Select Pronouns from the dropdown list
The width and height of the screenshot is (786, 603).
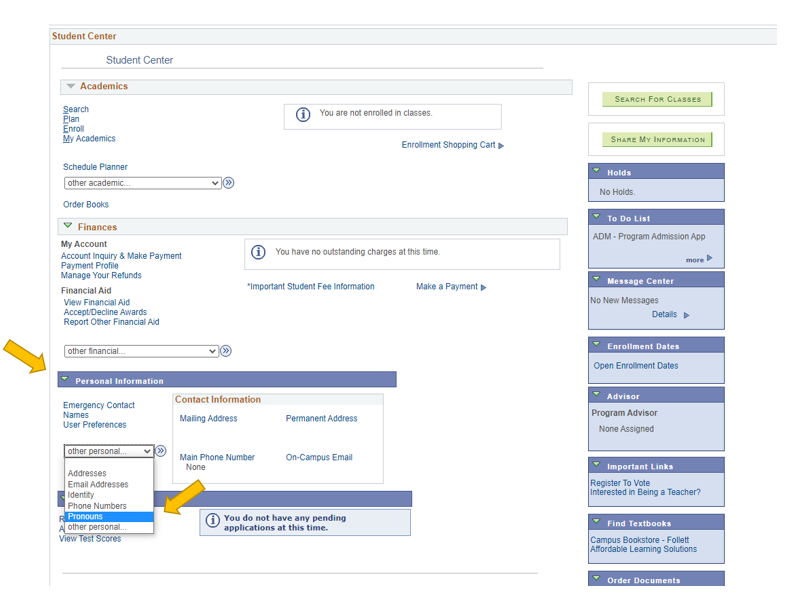point(86,517)
